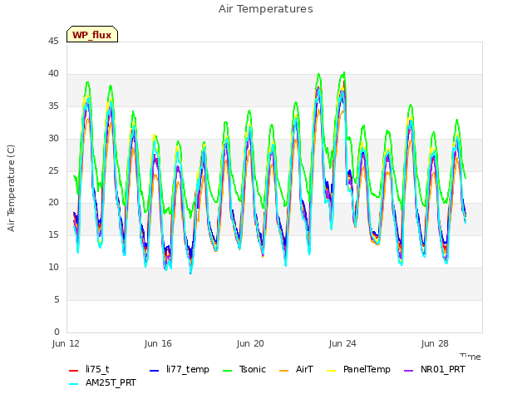
Task: Click blue li77_temp legend color marker
Action: [x=155, y=371]
